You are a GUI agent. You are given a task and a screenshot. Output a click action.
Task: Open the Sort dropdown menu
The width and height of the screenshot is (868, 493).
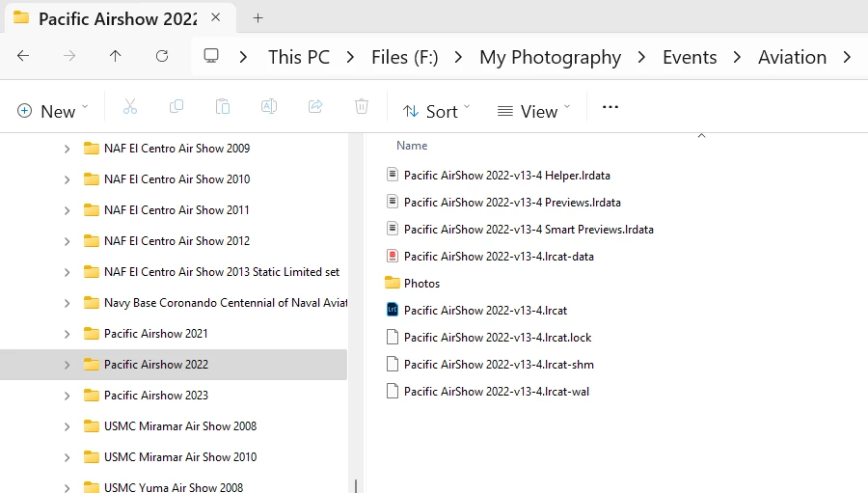[x=436, y=111]
